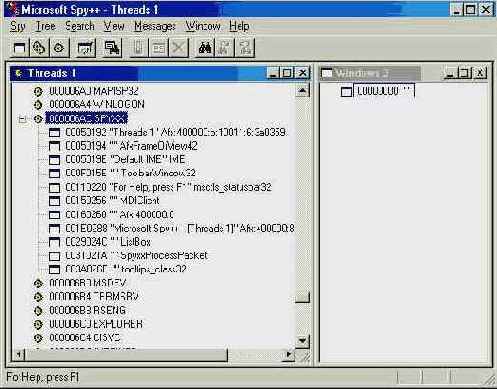Open the Help menu
The height and width of the screenshot is (389, 497).
pyautogui.click(x=239, y=26)
